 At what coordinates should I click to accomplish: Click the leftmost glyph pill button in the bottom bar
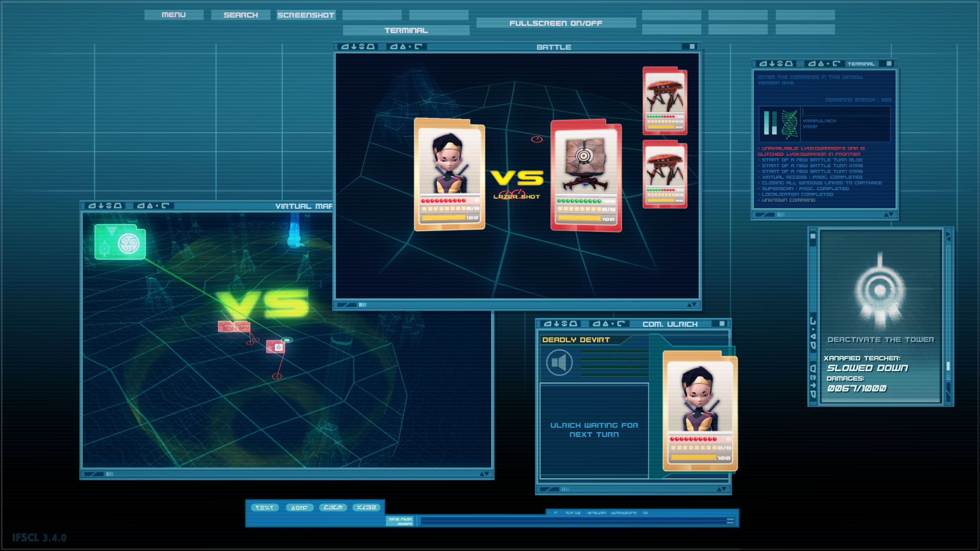(265, 508)
